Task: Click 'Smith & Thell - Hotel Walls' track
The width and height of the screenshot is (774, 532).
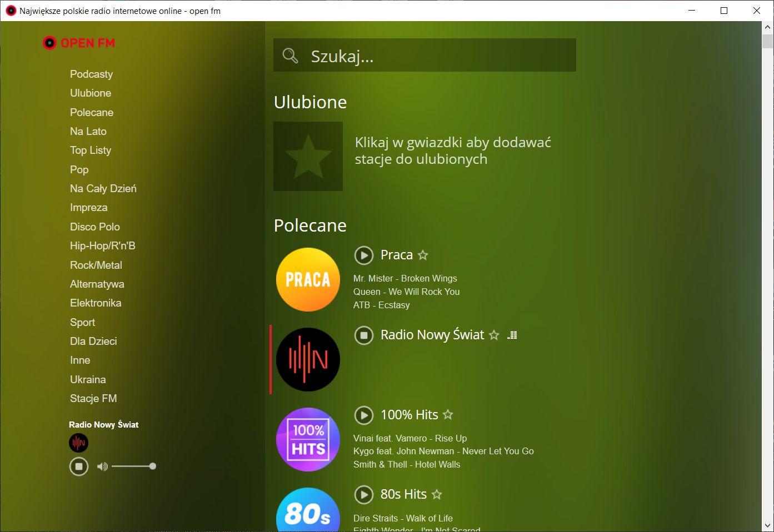Action: pos(407,464)
